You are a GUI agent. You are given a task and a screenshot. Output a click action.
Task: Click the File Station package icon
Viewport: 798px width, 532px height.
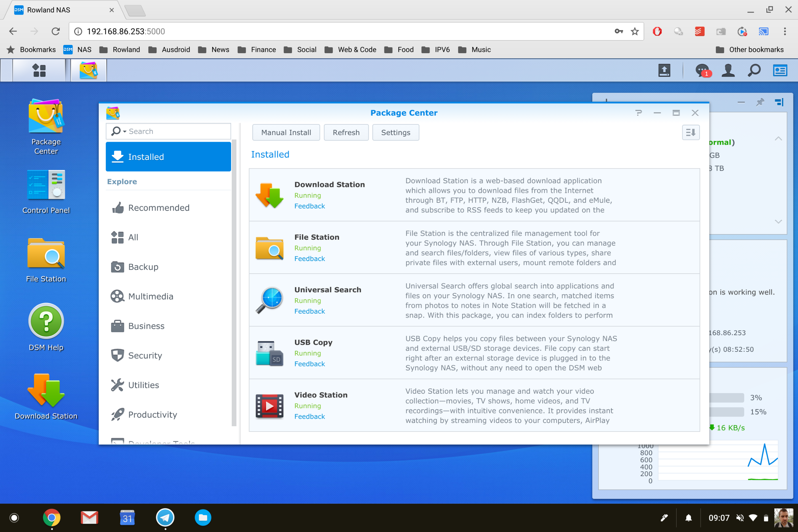(269, 248)
